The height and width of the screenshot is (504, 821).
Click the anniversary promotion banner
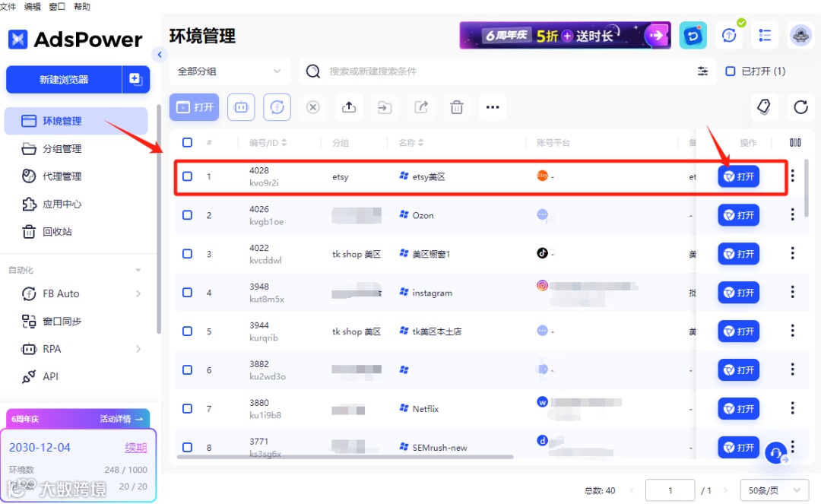click(x=565, y=35)
